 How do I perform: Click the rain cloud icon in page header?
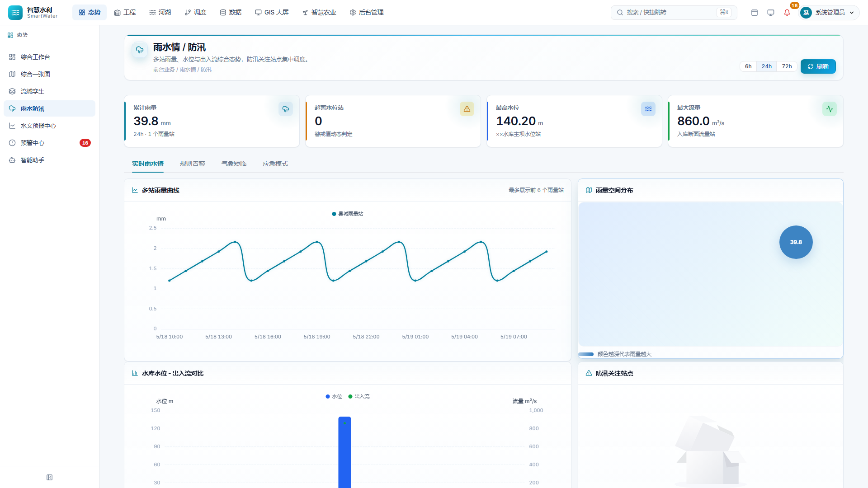coord(140,50)
